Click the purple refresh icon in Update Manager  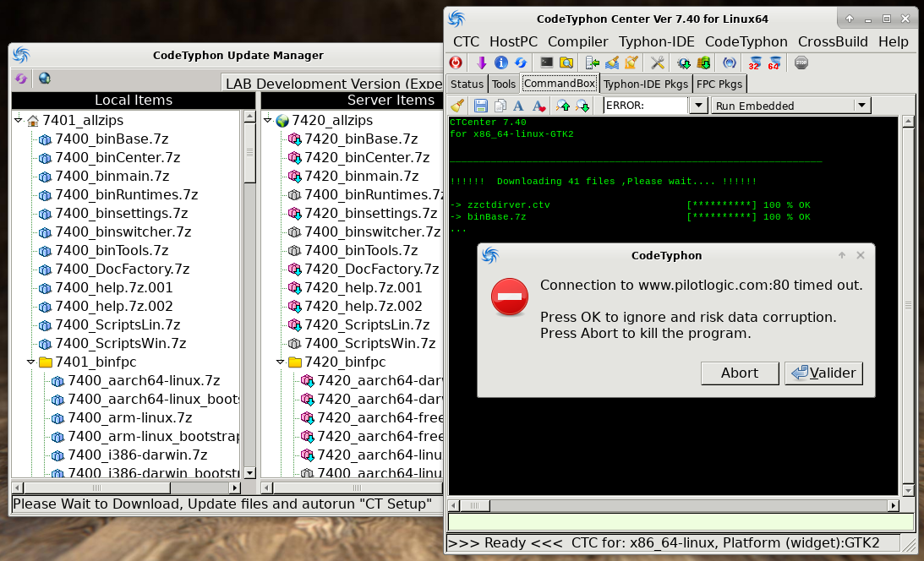21,79
